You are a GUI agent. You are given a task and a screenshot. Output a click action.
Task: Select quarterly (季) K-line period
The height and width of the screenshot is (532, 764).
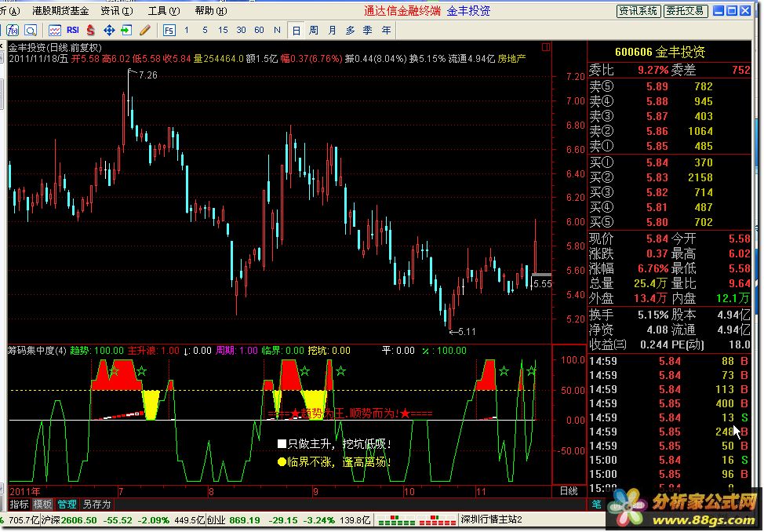(368, 31)
